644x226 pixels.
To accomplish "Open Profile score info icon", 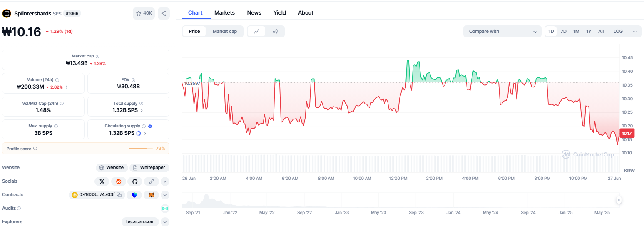I will pyautogui.click(x=35, y=149).
